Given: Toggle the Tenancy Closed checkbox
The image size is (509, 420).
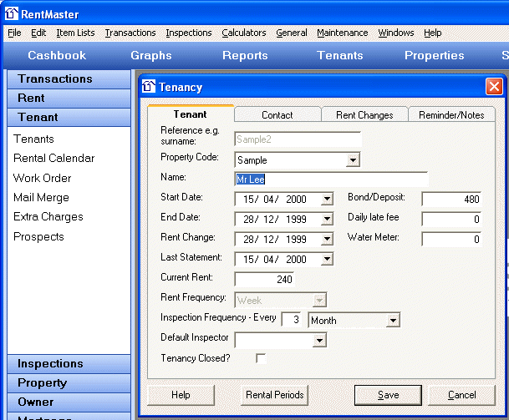Looking at the screenshot, I should click(261, 358).
